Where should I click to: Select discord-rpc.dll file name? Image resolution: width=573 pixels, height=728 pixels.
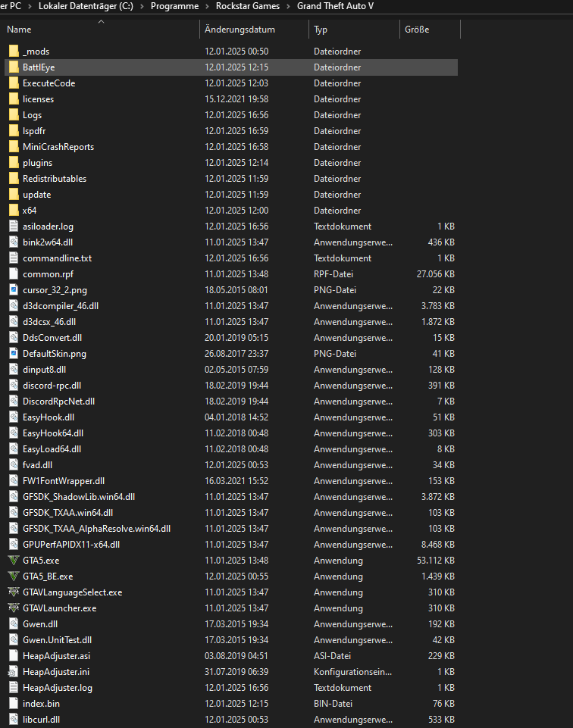52,386
